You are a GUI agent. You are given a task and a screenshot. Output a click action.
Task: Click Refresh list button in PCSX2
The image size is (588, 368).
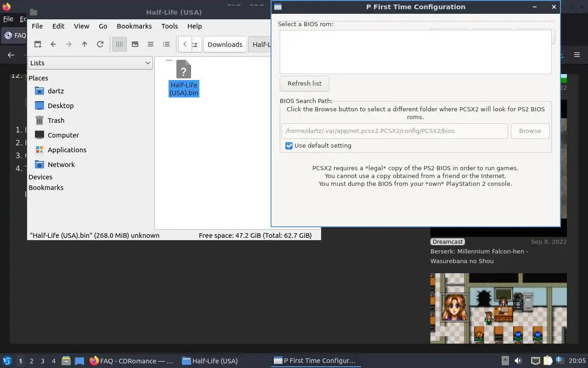click(x=304, y=83)
